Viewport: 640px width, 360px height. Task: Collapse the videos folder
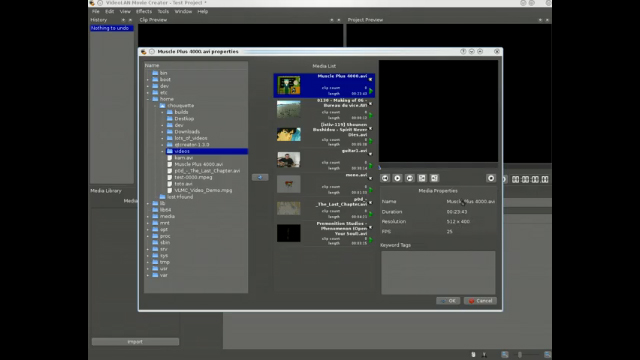point(162,151)
